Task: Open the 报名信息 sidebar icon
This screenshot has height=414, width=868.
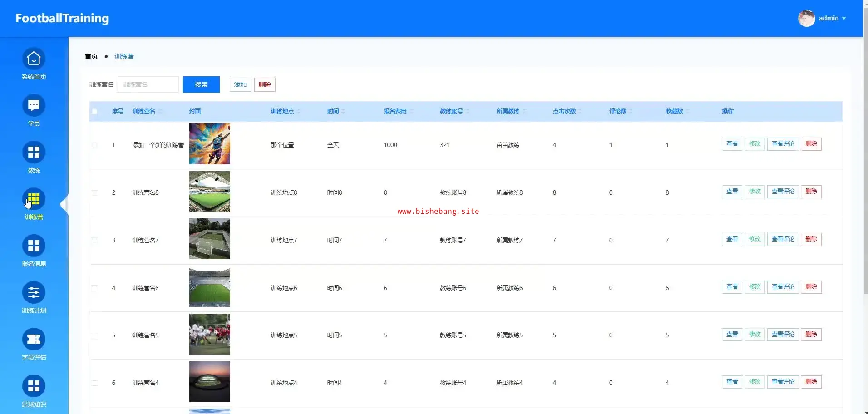Action: point(34,246)
